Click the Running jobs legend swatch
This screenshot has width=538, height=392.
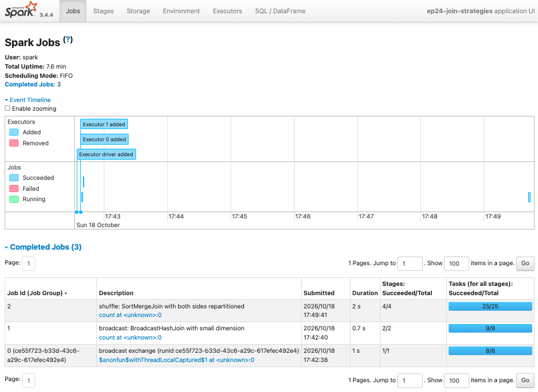point(14,199)
